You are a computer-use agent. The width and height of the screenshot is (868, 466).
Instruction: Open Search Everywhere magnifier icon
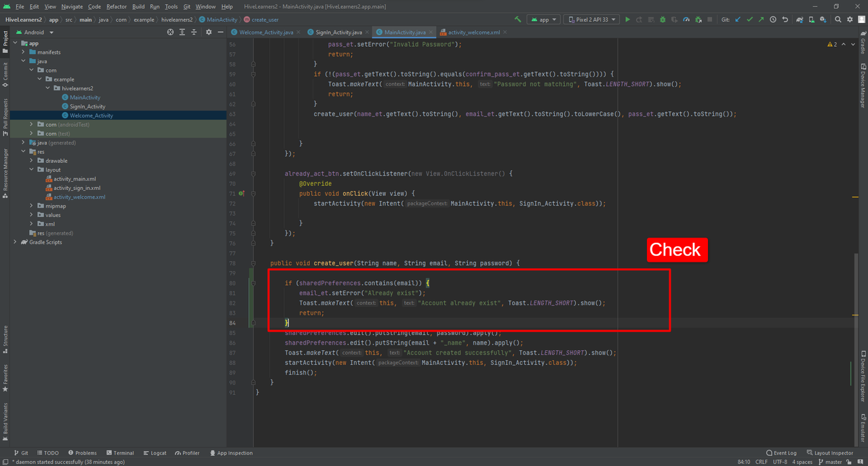pos(838,20)
